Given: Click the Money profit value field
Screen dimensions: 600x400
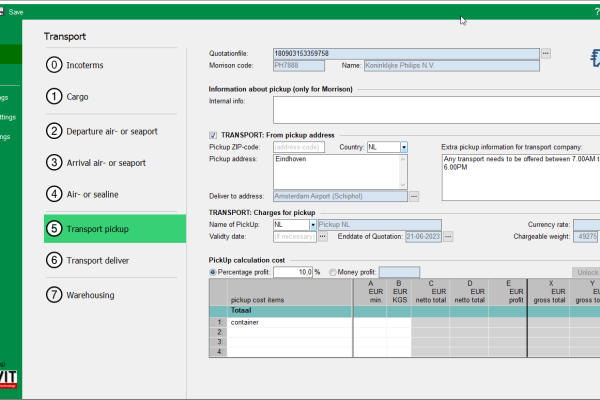Looking at the screenshot, I should tap(399, 272).
